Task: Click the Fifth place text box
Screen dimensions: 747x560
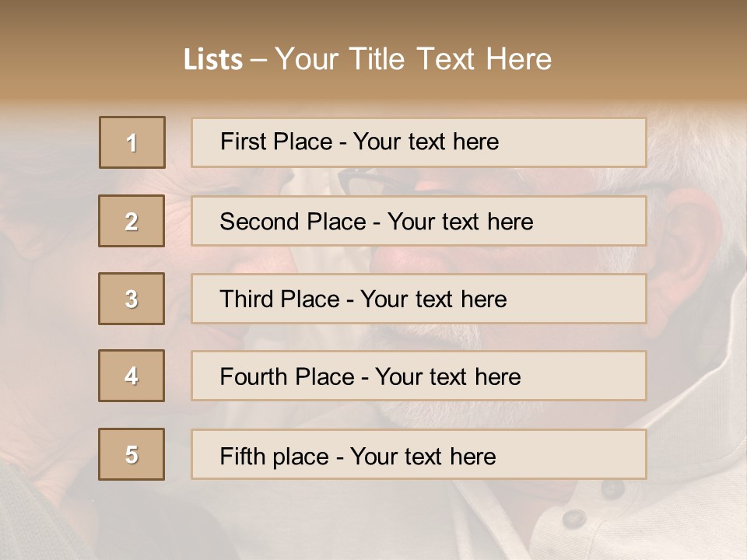Action: coord(419,454)
